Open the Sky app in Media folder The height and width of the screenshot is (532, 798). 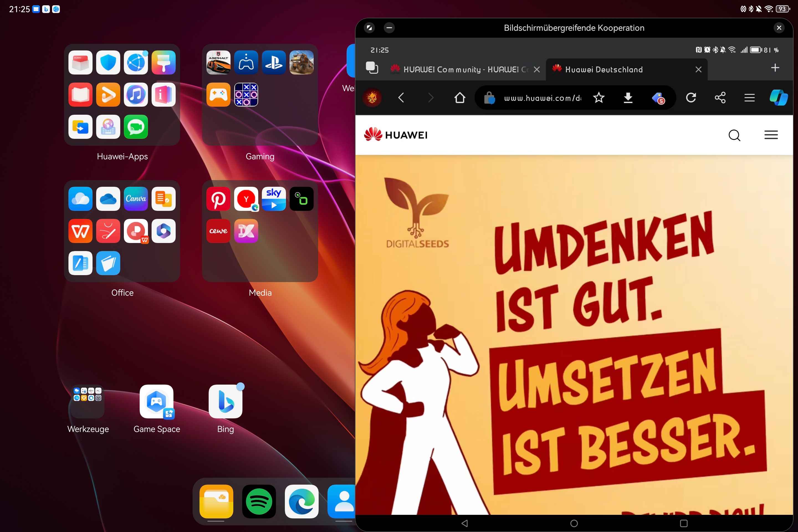click(274, 199)
